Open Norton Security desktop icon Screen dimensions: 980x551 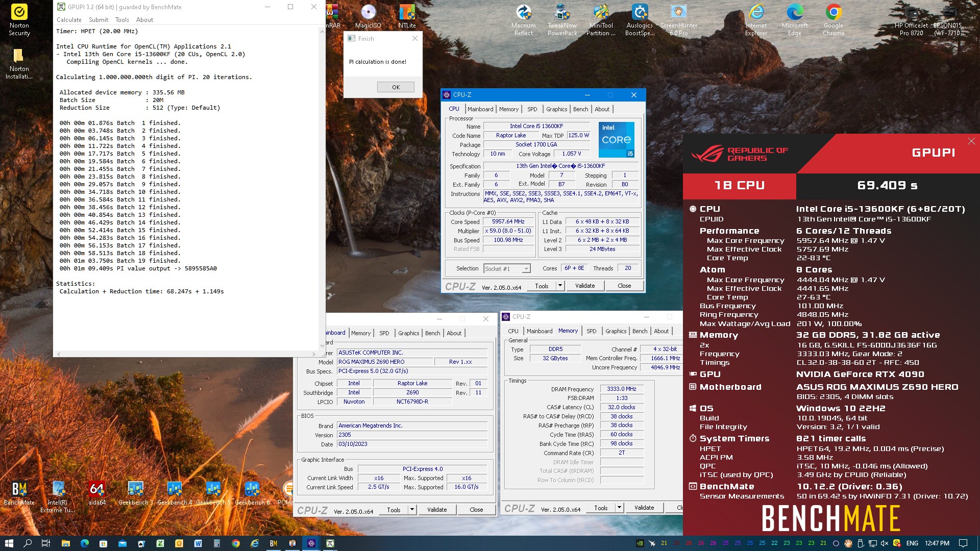point(19,20)
